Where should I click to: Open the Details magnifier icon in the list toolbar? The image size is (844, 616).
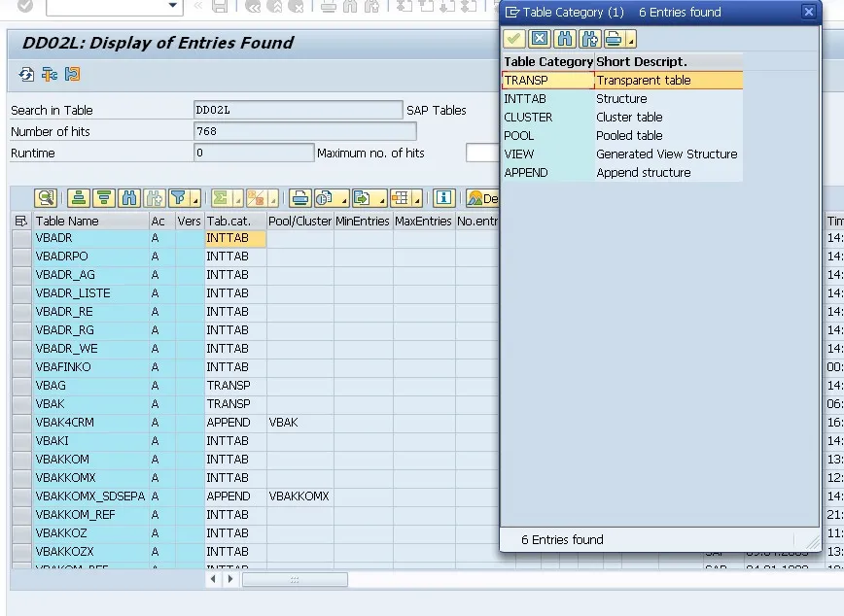point(46,198)
